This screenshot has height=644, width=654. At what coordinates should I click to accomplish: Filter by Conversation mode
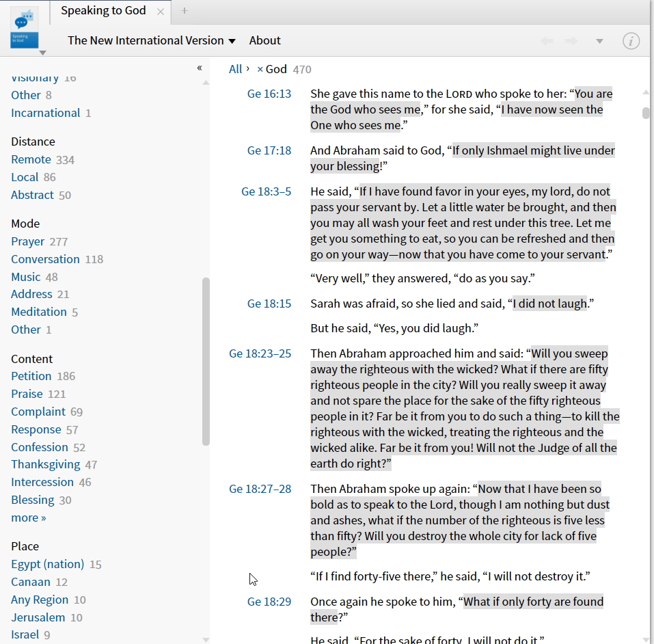click(45, 259)
